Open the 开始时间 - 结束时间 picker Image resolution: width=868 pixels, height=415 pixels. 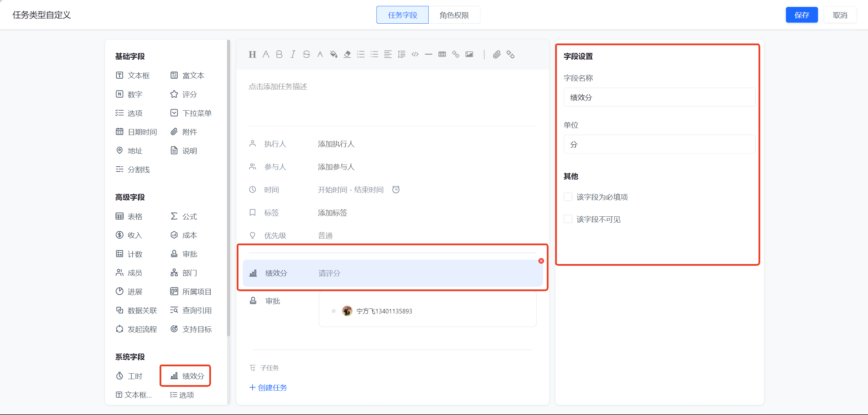tap(351, 190)
